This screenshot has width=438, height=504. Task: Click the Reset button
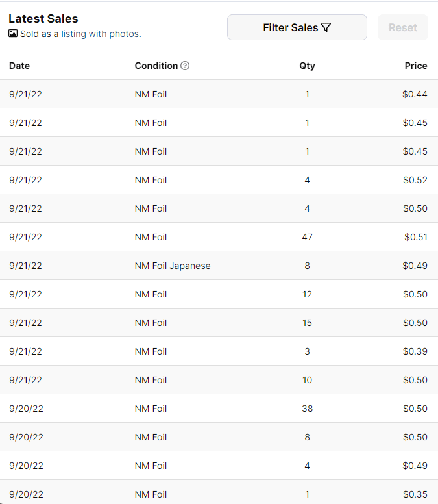(x=402, y=27)
